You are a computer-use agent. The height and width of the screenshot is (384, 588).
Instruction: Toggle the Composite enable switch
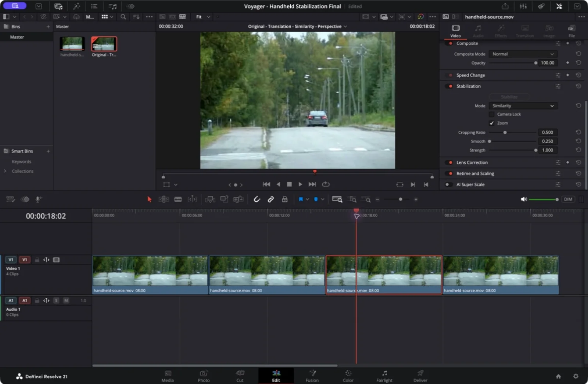(x=449, y=43)
